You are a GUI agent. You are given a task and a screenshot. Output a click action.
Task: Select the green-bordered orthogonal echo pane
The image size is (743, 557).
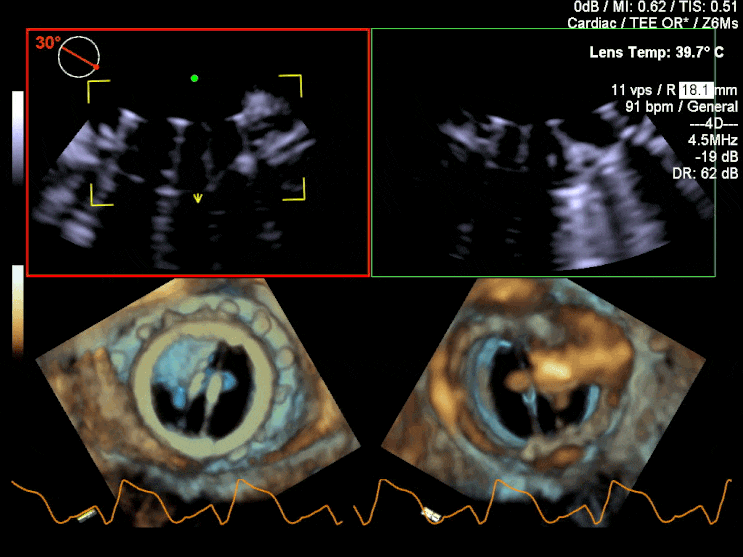pyautogui.click(x=543, y=152)
